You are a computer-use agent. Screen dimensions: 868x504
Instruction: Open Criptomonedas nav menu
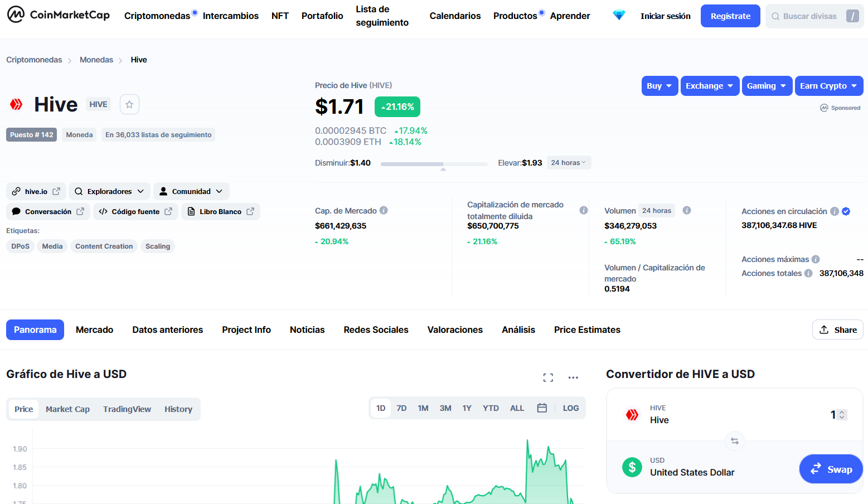click(157, 16)
